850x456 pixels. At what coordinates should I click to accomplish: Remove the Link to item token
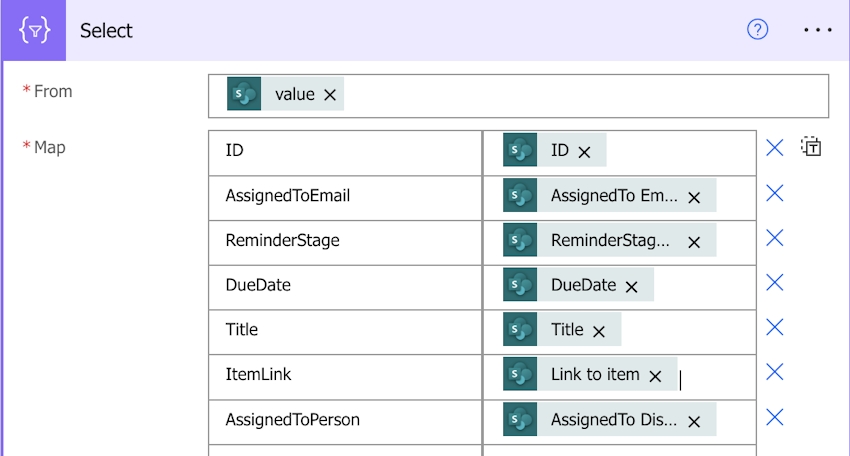pyautogui.click(x=655, y=376)
